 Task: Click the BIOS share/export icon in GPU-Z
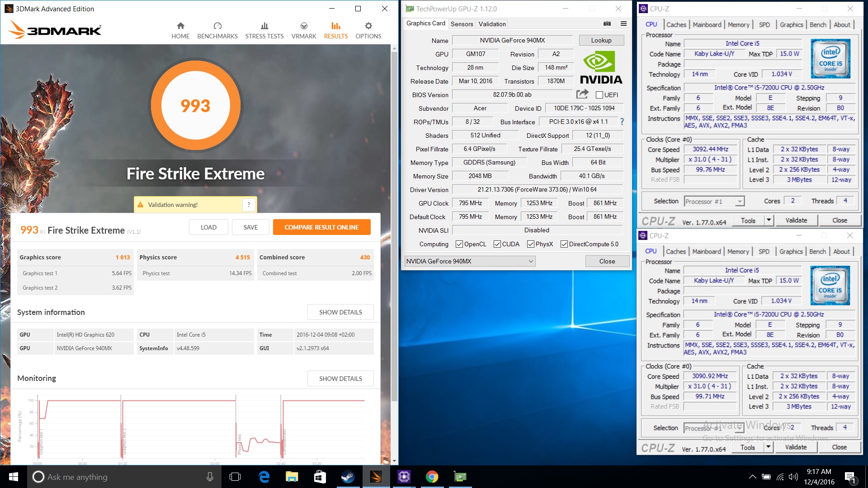tap(582, 94)
